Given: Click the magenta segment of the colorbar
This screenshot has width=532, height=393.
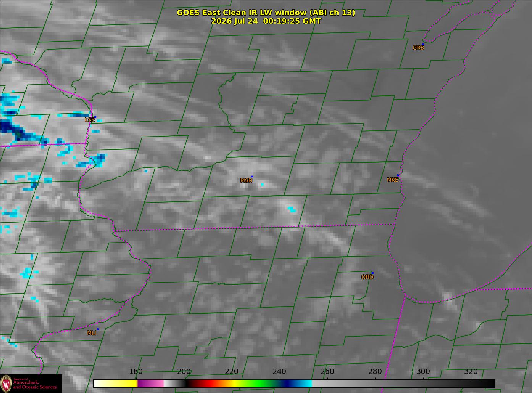Looking at the screenshot, I should [x=150, y=383].
